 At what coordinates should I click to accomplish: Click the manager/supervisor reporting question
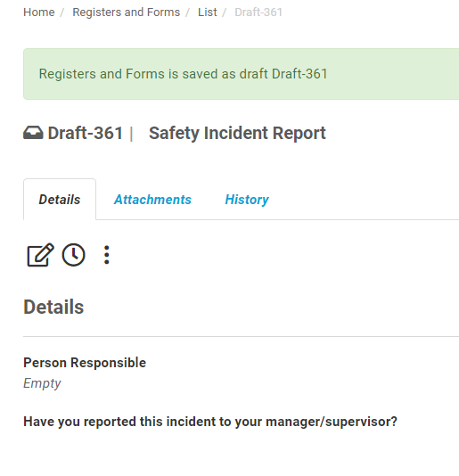[210, 422]
